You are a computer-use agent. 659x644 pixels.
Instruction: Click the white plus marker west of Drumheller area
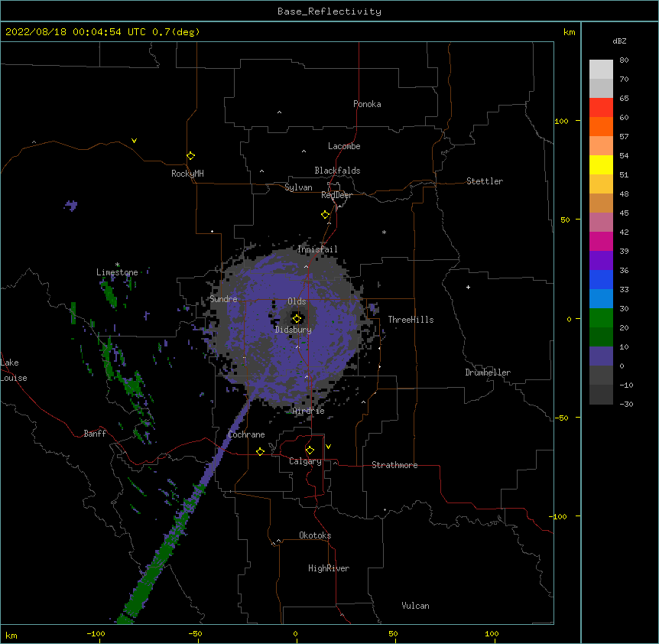pyautogui.click(x=468, y=287)
